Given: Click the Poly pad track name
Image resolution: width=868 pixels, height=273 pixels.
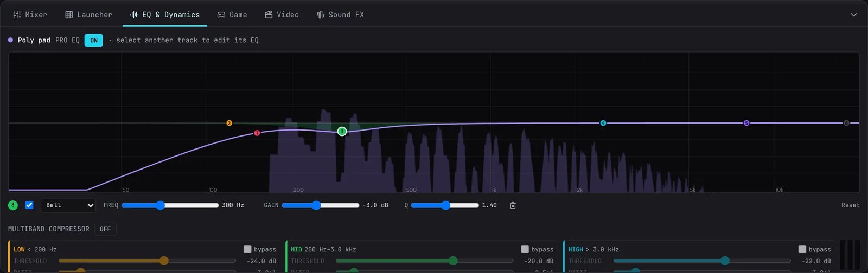Looking at the screenshot, I should point(34,40).
